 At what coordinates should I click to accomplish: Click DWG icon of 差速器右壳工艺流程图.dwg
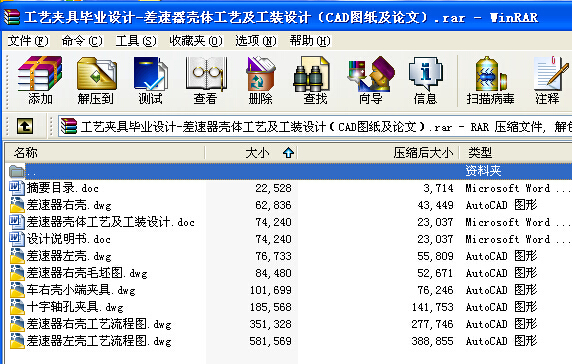point(17,324)
